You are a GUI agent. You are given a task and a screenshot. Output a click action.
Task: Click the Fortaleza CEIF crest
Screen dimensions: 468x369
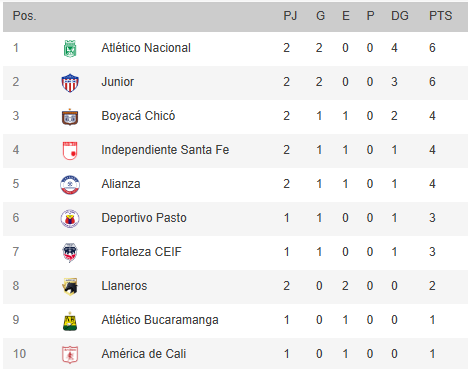click(70, 253)
